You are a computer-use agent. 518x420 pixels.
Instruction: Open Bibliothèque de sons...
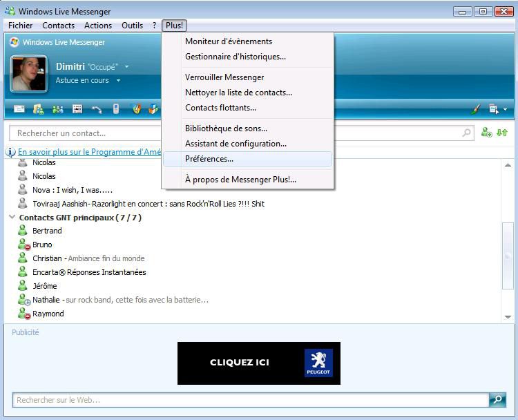[x=248, y=128]
